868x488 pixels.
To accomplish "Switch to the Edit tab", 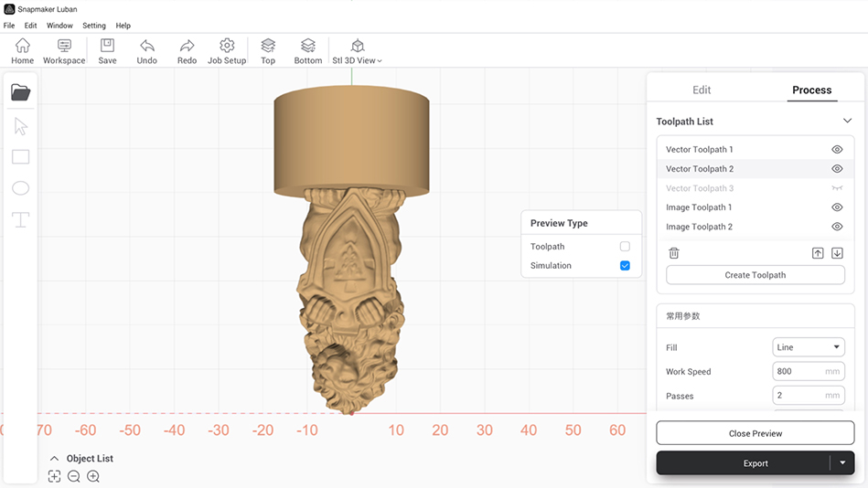I will point(702,90).
